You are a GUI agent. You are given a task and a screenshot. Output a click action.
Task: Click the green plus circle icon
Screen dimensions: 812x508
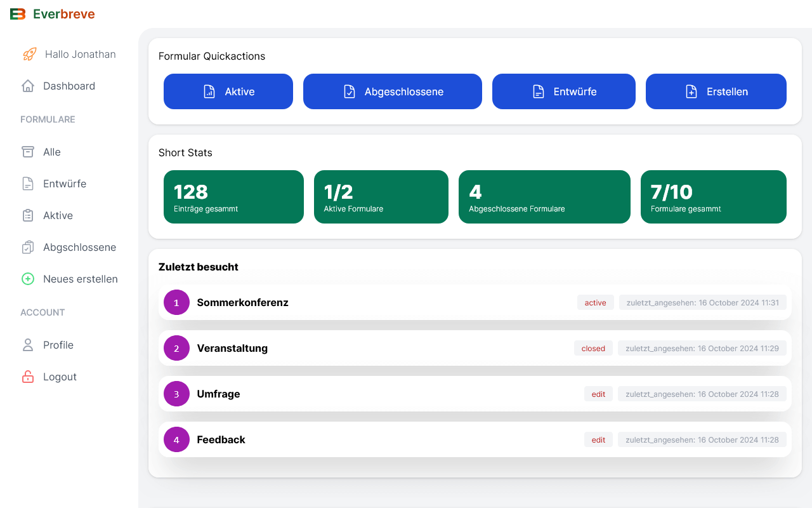28,279
